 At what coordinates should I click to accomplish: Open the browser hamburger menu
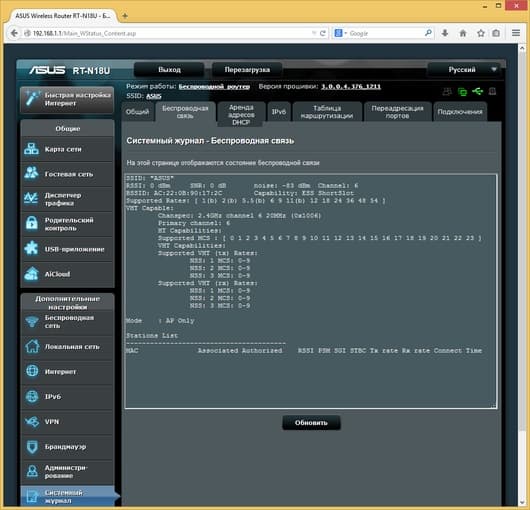click(x=516, y=33)
